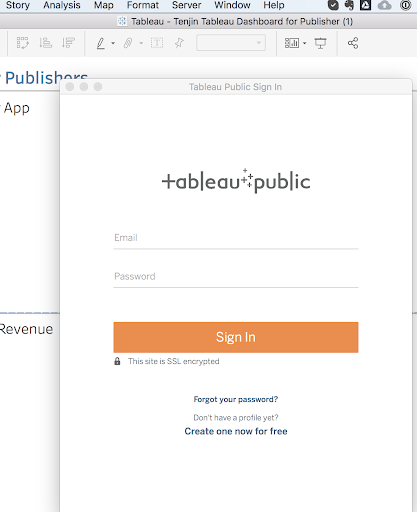Viewport: 417px width, 512px height.
Task: Open the Server menu
Action: [186, 5]
